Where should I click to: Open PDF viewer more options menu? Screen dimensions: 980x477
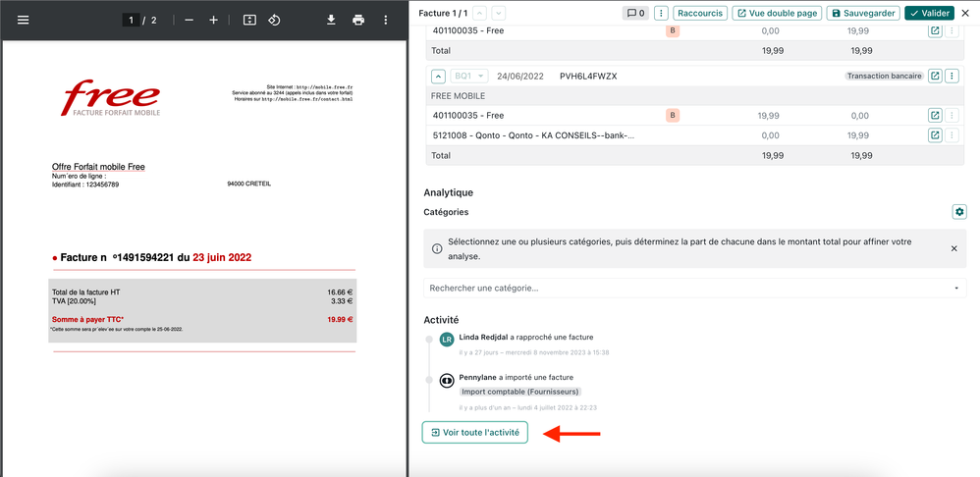(387, 20)
